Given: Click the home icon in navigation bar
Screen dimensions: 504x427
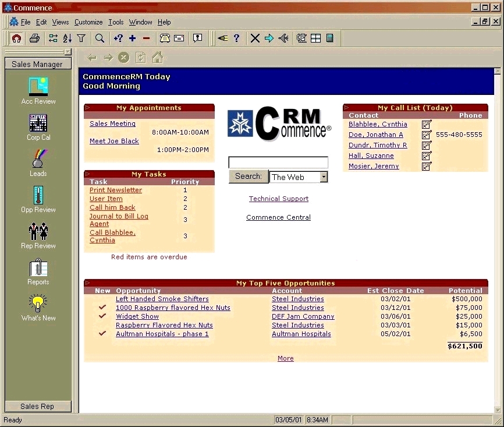Looking at the screenshot, I should (157, 57).
